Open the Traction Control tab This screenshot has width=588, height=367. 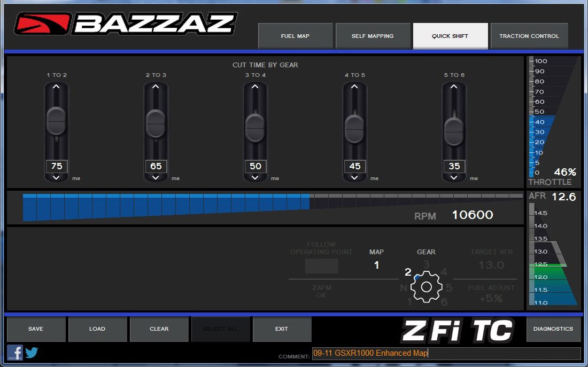(x=529, y=36)
